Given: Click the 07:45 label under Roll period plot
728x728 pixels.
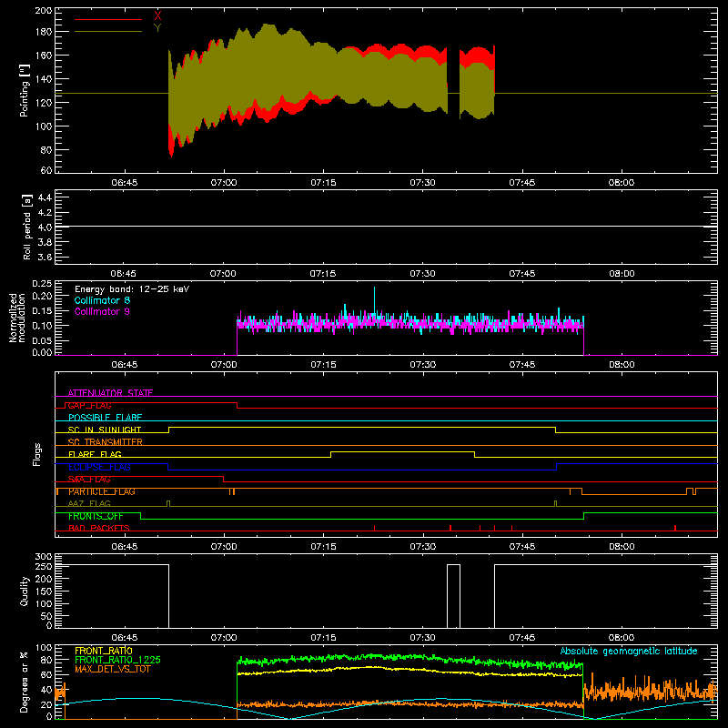Looking at the screenshot, I should pos(521,274).
